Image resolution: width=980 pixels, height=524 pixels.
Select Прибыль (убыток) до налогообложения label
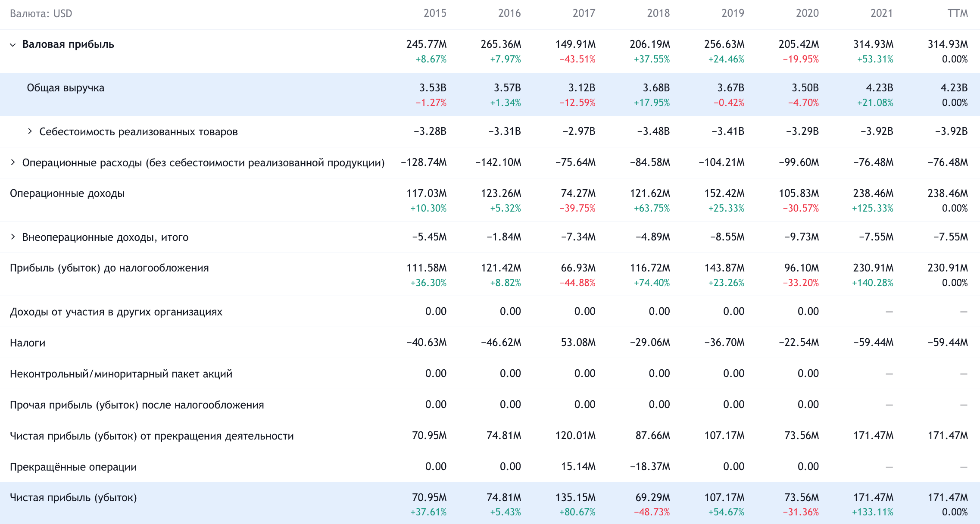109,268
